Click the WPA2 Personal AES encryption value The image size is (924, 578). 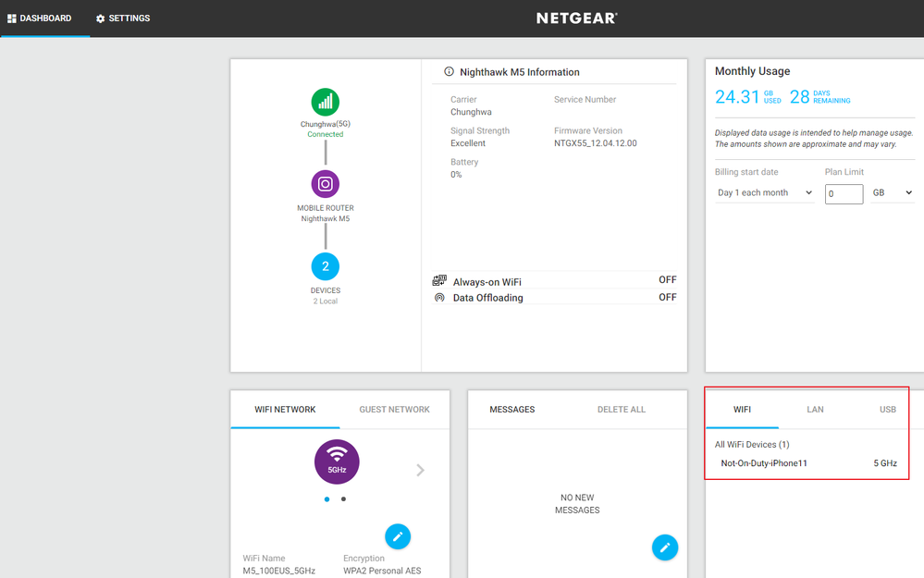[382, 571]
